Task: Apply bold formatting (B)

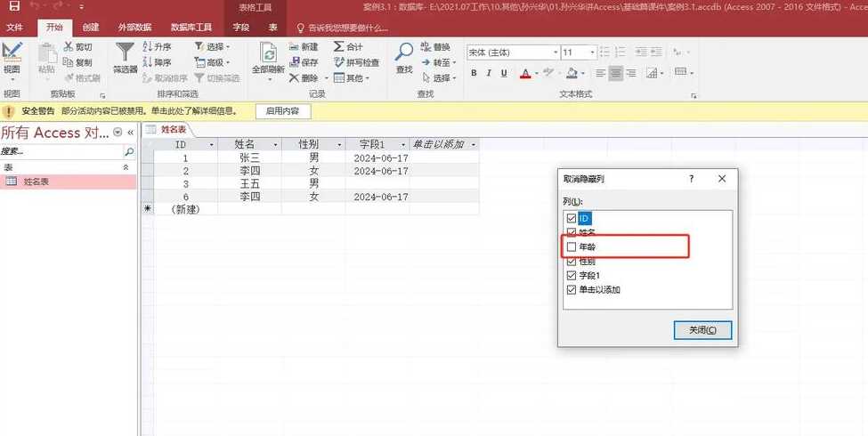Action: click(x=474, y=73)
